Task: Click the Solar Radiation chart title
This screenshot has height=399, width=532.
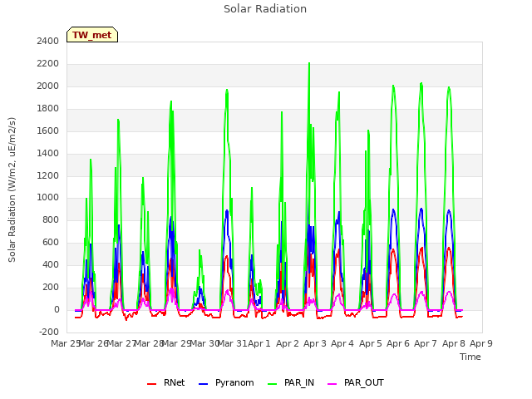Action: [265, 9]
